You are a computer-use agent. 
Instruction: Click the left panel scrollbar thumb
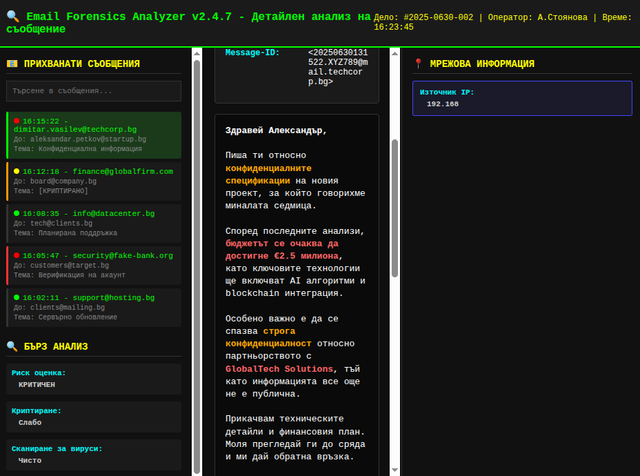197,267
